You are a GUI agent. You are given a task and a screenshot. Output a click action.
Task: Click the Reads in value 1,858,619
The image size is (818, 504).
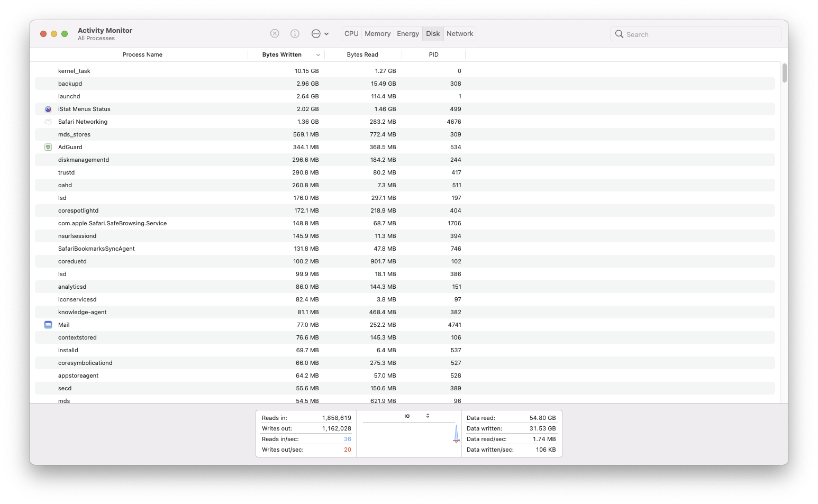click(x=337, y=418)
